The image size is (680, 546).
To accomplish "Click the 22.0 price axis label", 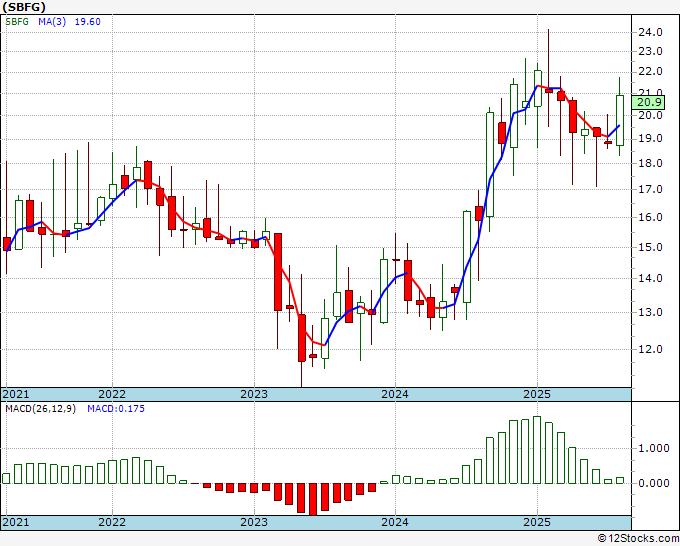I will click(x=650, y=71).
